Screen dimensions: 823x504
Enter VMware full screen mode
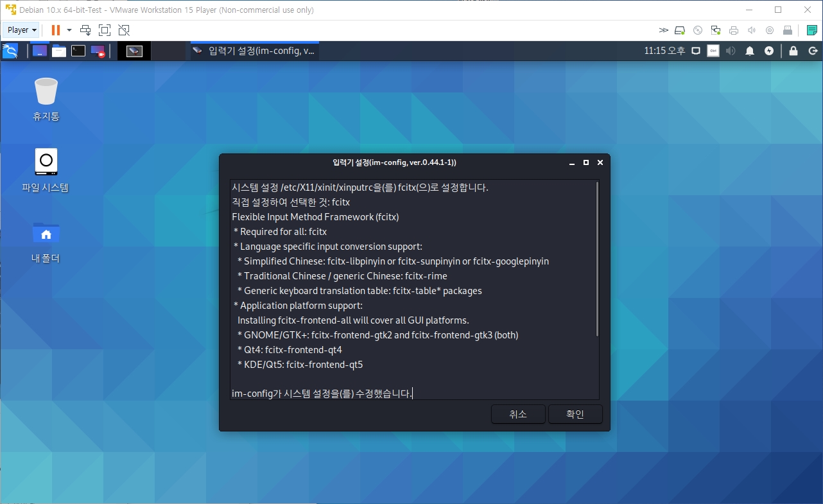[x=105, y=30]
